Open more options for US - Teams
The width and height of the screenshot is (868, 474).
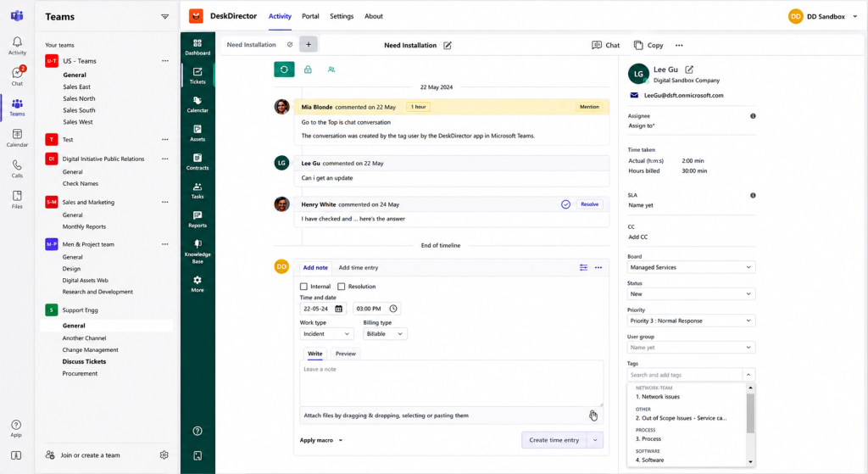tap(165, 61)
